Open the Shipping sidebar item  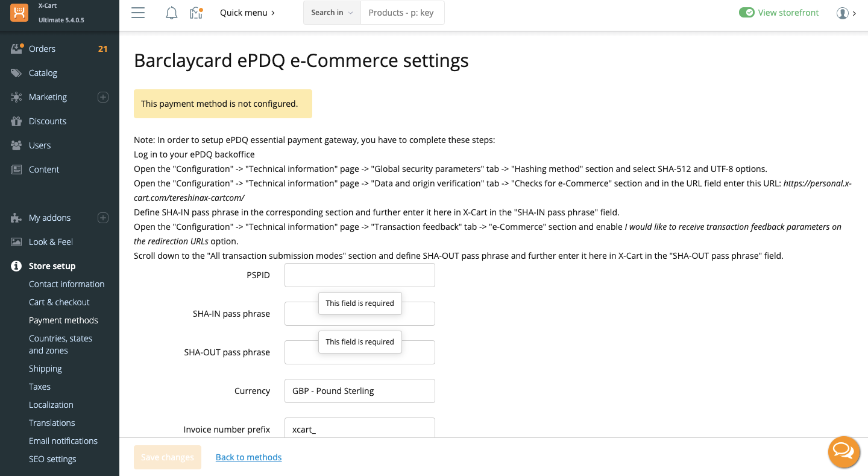pos(45,369)
